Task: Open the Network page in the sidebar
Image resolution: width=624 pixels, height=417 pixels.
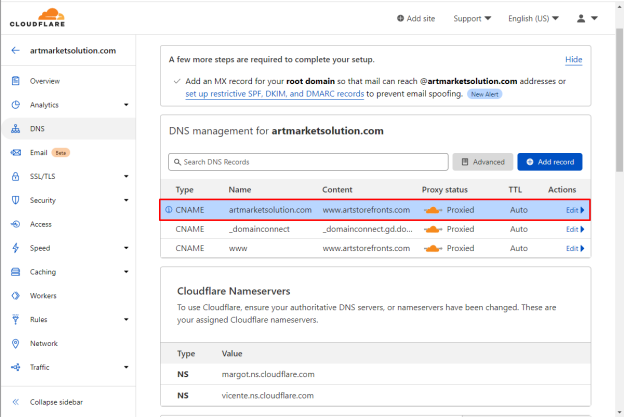Action: [44, 343]
